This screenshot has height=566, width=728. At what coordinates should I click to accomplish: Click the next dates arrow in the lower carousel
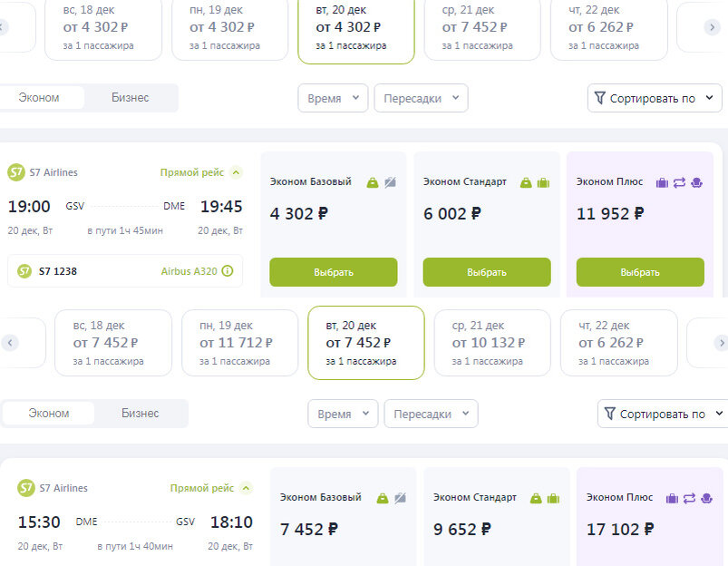click(721, 343)
